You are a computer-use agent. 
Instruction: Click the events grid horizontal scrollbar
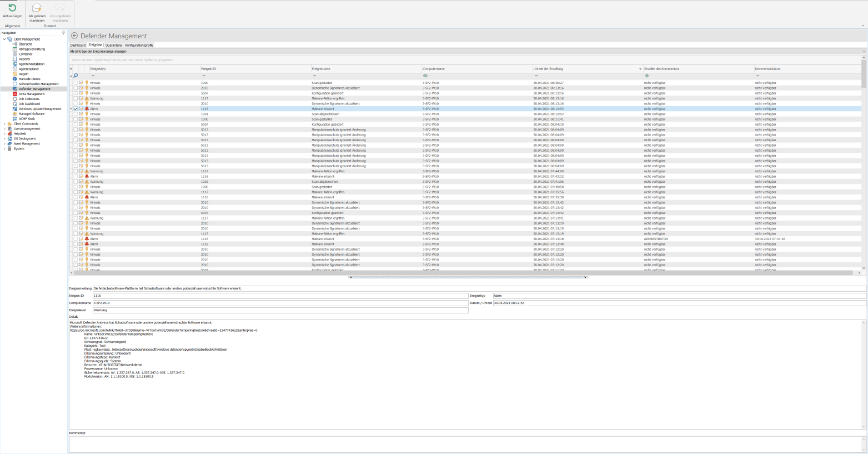click(x=465, y=273)
